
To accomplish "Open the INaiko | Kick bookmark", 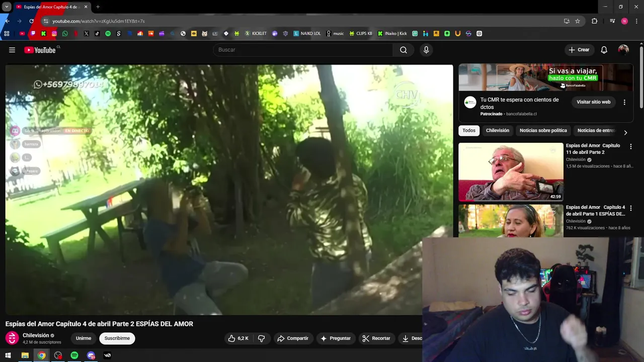I will click(392, 34).
